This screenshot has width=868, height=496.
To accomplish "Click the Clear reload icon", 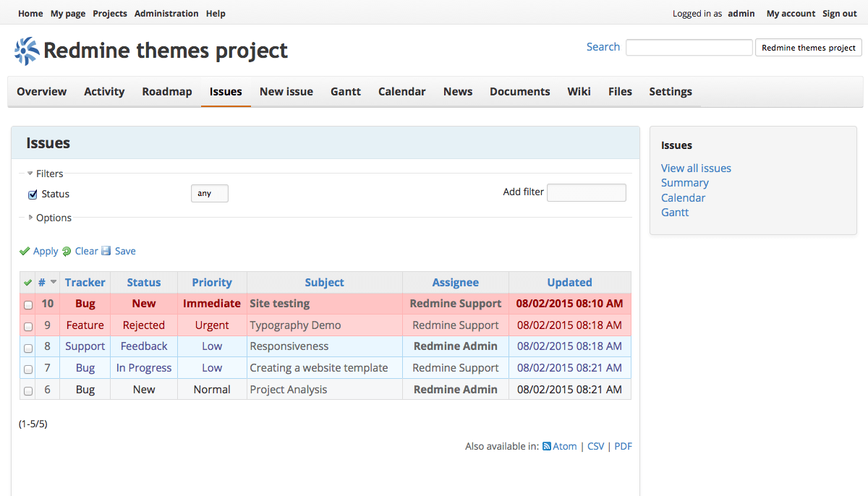I will coord(67,252).
